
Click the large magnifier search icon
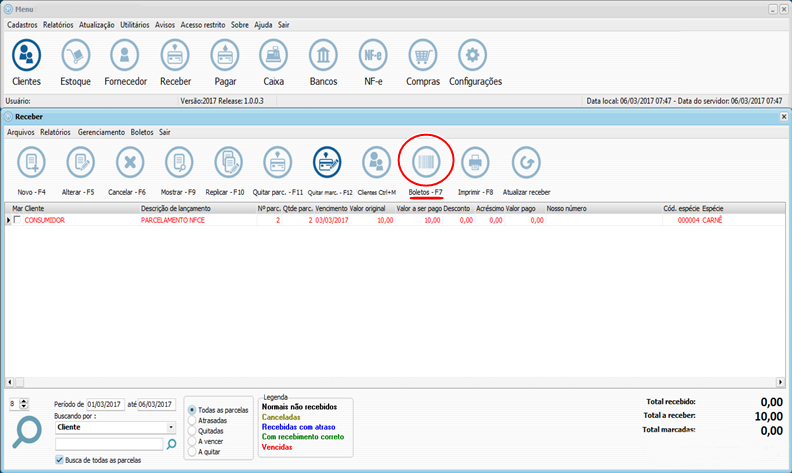tap(27, 433)
